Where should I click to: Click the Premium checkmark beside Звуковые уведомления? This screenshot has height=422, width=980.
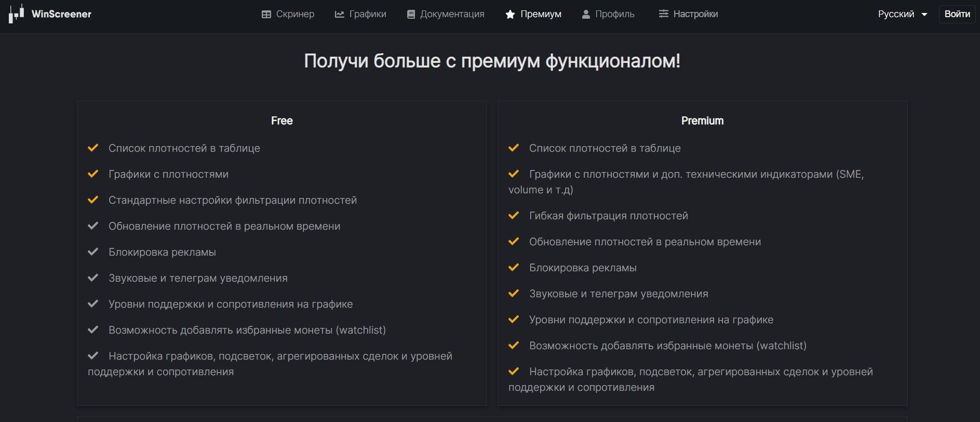coord(514,294)
